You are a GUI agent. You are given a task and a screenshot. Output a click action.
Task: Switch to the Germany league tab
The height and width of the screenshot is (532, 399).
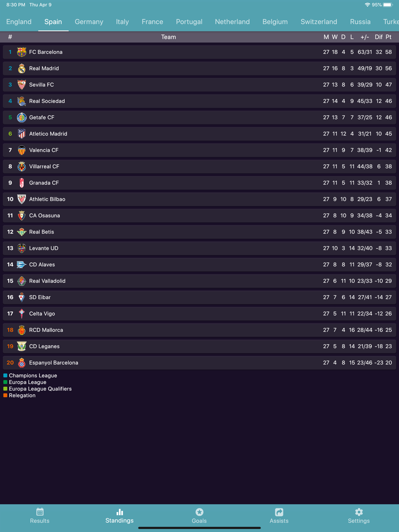coord(89,22)
